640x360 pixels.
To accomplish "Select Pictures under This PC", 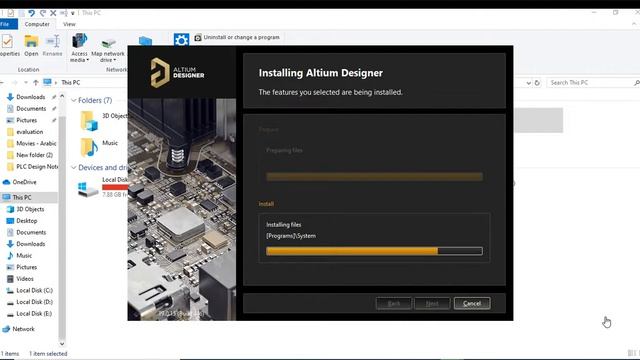I will pyautogui.click(x=27, y=267).
